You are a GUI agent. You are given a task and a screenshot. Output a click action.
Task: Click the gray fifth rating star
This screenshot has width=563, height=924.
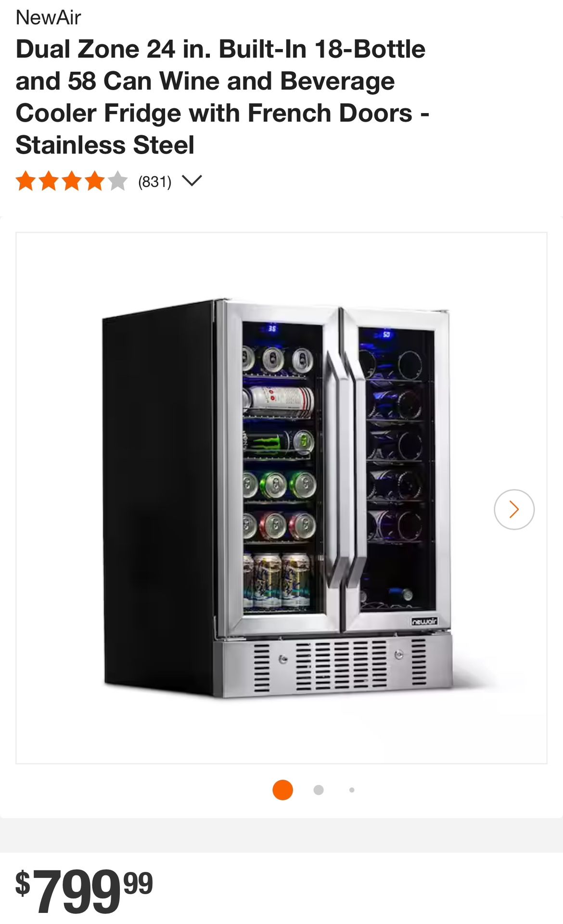point(118,182)
